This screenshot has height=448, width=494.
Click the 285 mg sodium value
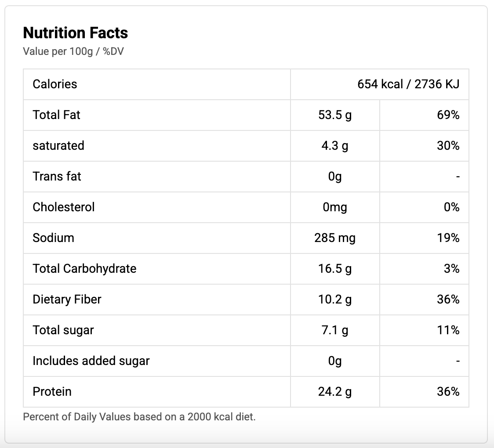[334, 238]
